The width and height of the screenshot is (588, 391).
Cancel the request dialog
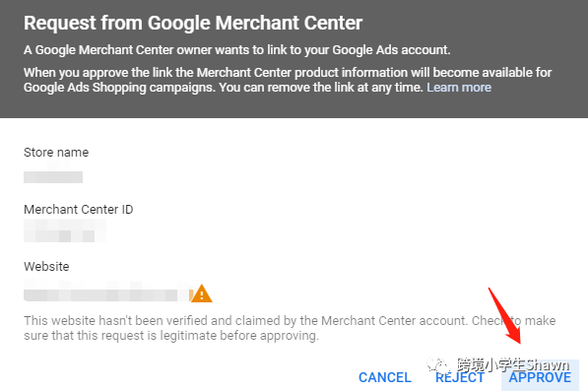pos(385,377)
